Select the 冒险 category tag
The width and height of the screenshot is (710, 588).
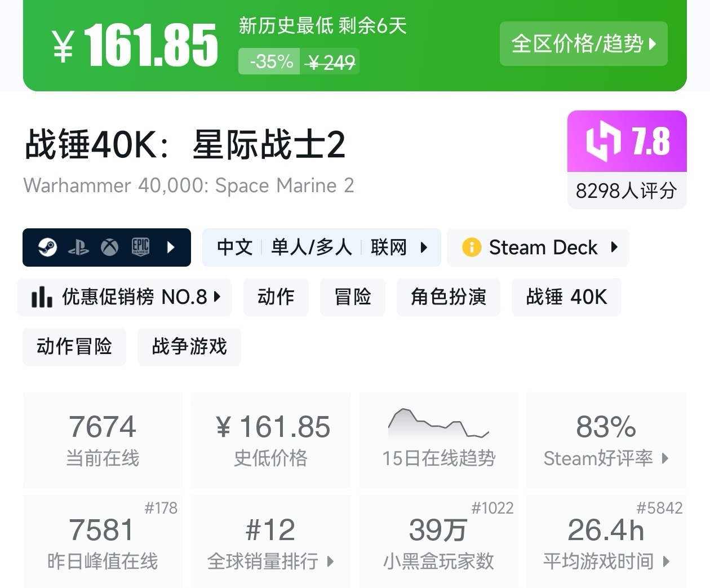coord(352,297)
